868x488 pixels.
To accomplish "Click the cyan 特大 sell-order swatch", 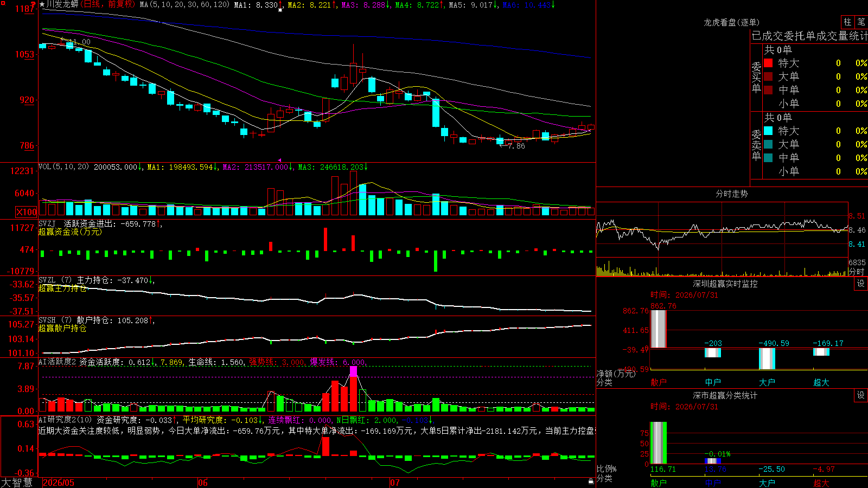I will (x=768, y=131).
